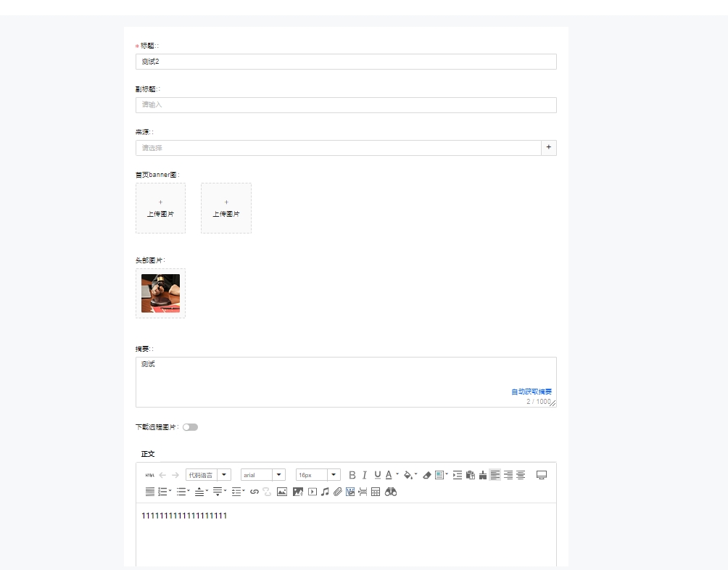Image resolution: width=728 pixels, height=570 pixels.
Task: Click the redo arrow in editor toolbar
Action: [175, 475]
